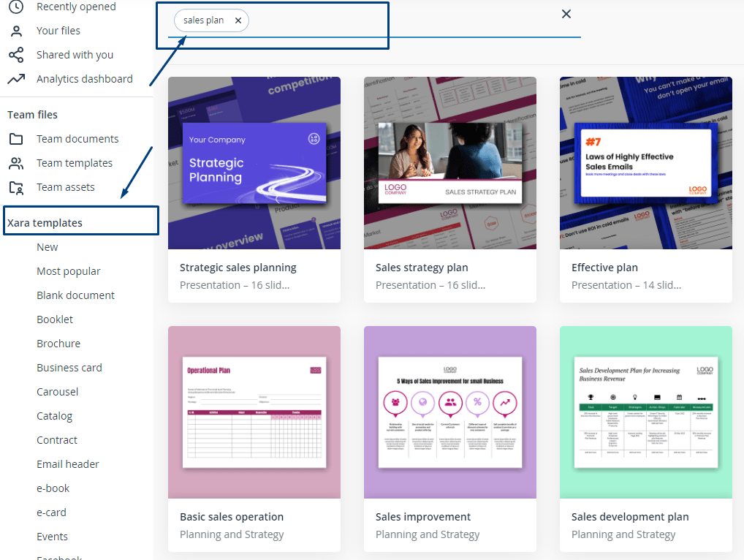
Task: Select Most popular templates
Action: 68,271
